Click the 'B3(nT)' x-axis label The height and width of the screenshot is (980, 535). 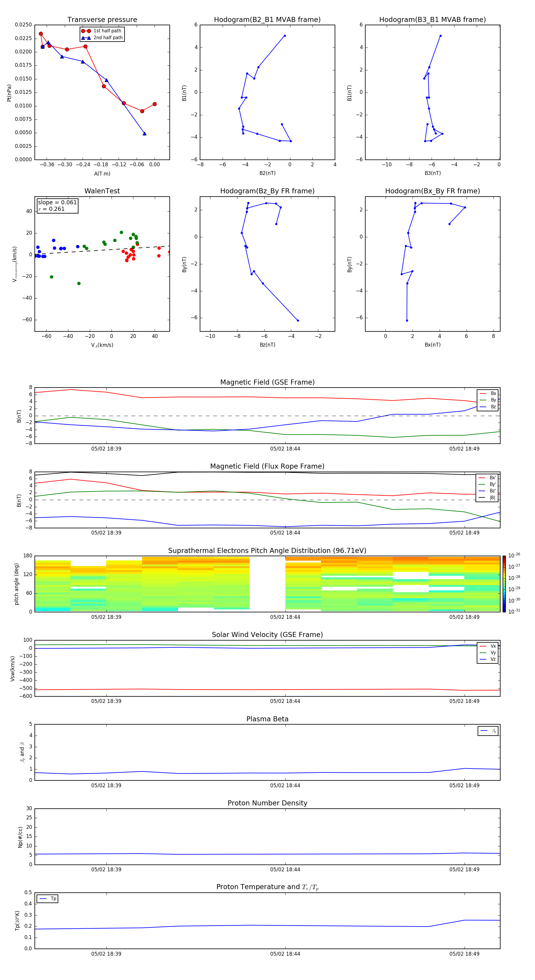pyautogui.click(x=432, y=173)
